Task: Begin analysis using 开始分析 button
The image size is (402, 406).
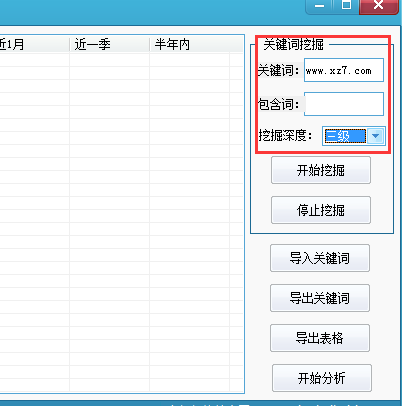Action: tap(322, 378)
